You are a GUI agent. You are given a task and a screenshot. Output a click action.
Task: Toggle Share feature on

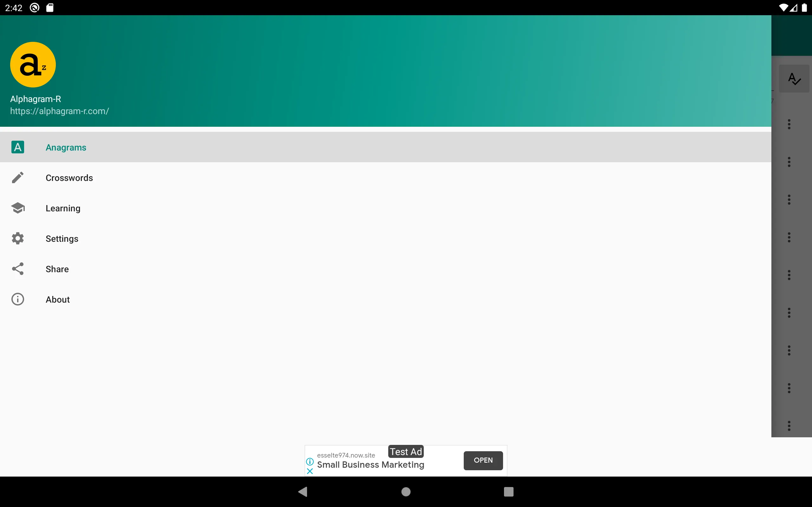point(57,269)
